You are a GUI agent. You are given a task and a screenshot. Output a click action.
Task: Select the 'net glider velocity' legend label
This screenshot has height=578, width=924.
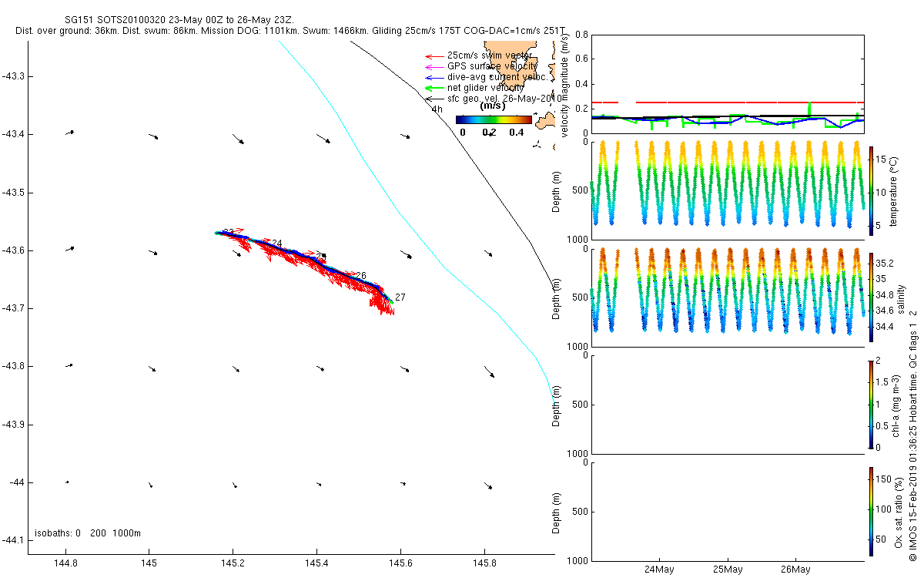coord(487,88)
